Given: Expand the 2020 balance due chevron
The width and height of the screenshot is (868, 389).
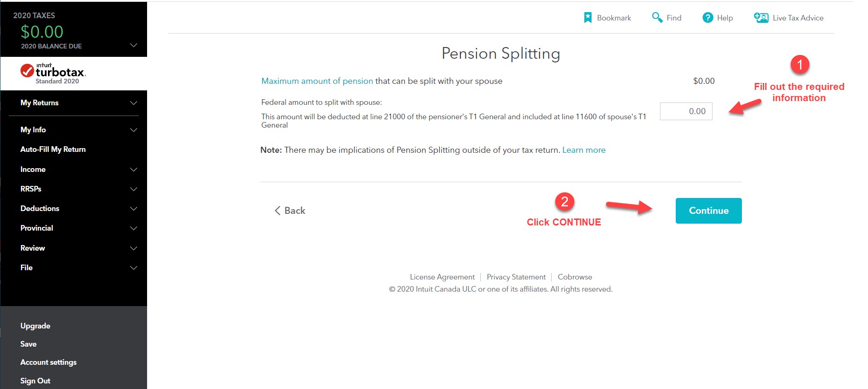Looking at the screenshot, I should pyautogui.click(x=134, y=45).
